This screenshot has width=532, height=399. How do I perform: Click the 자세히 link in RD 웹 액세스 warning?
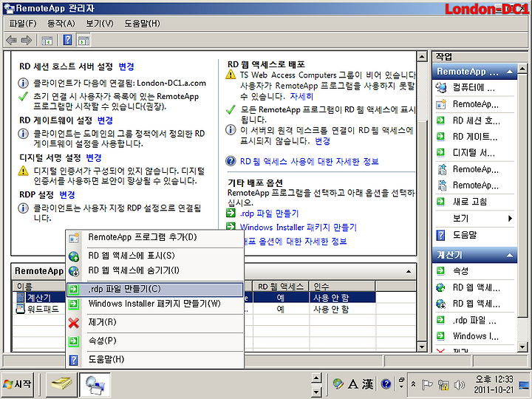[301, 96]
